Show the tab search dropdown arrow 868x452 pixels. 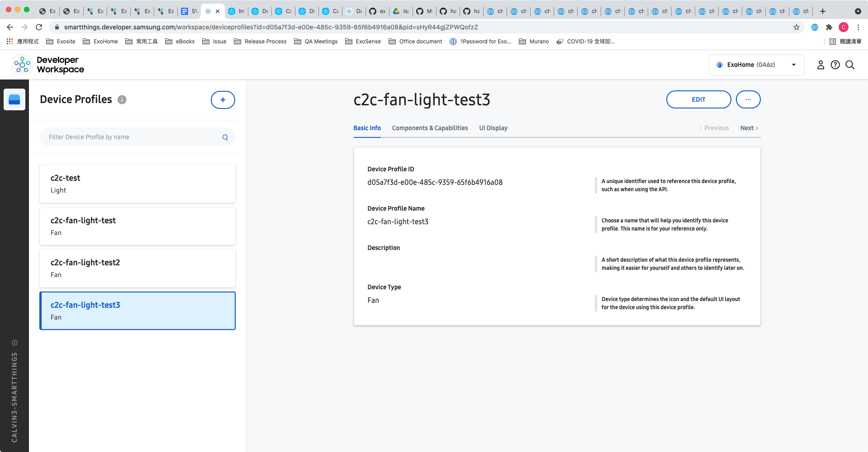click(x=858, y=11)
